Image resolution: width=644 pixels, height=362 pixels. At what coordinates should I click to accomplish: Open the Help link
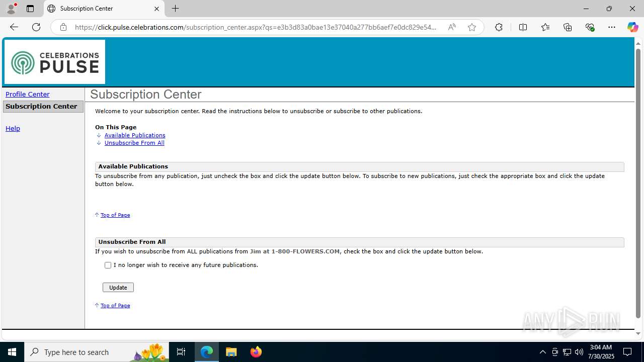point(13,128)
